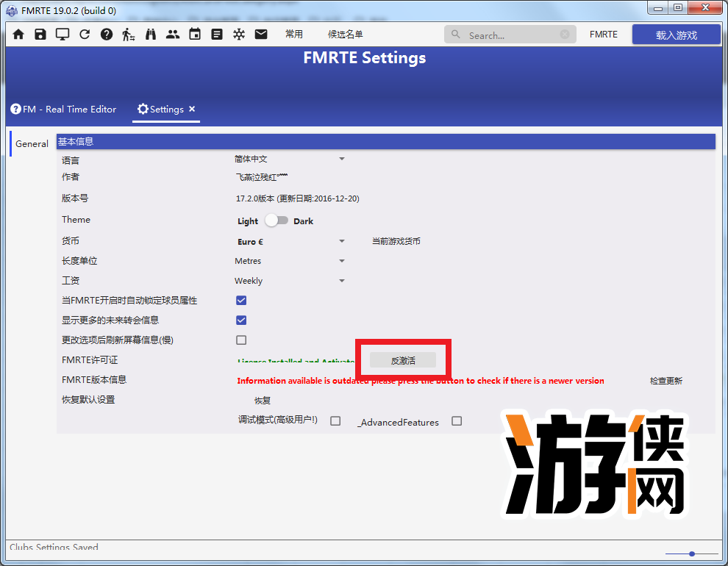Enable the debug mode checkbox
The width and height of the screenshot is (728, 566).
tap(335, 420)
